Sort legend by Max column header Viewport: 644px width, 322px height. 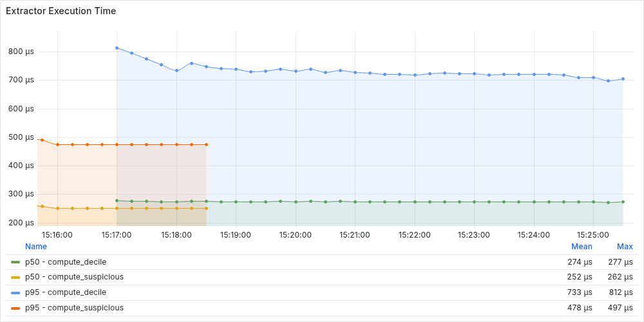click(x=625, y=247)
